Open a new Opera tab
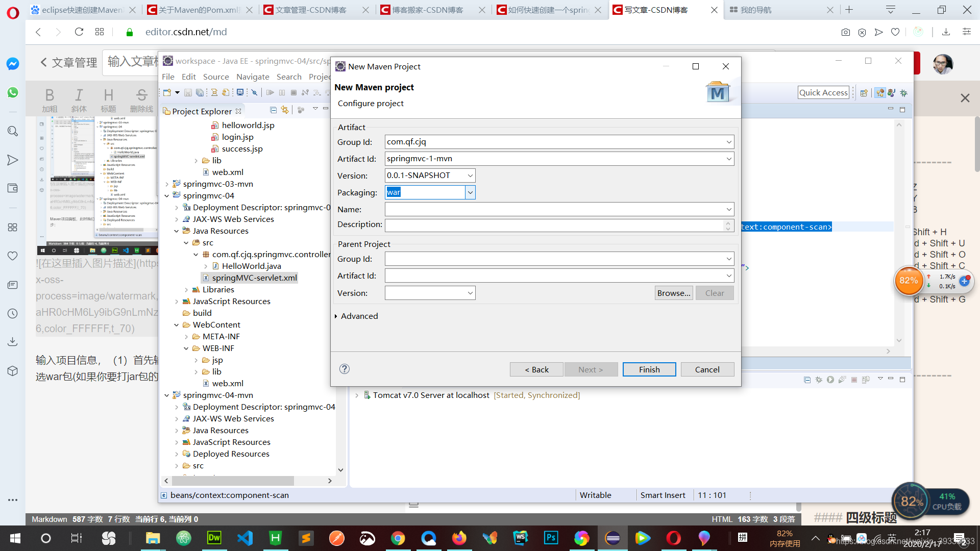This screenshot has width=980, height=551. [849, 10]
